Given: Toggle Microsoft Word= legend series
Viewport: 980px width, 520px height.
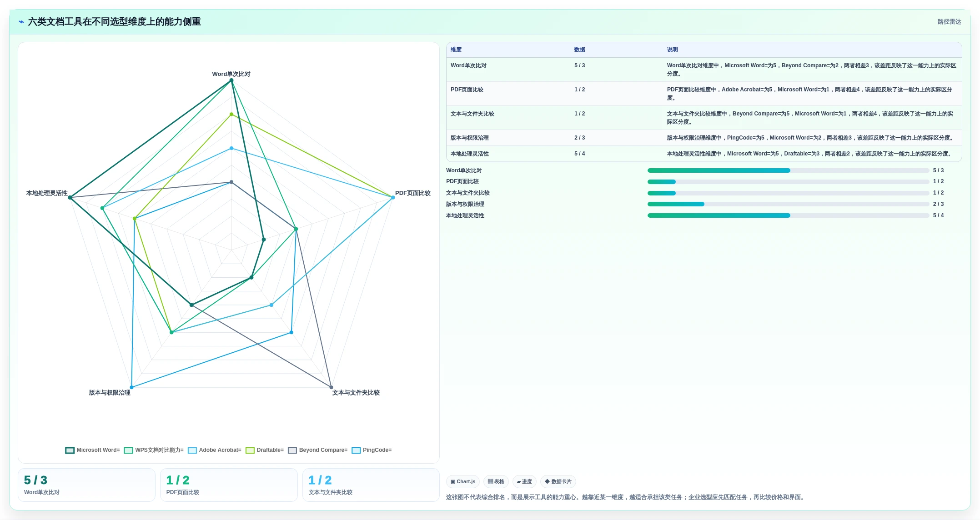Looking at the screenshot, I should pyautogui.click(x=93, y=450).
